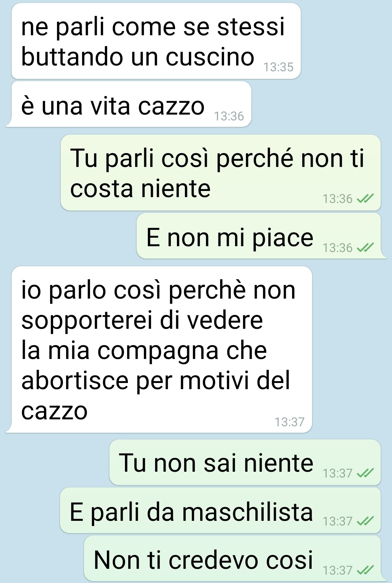The width and height of the screenshot is (392, 583).
Task: Select the bubble "Tu non sai niente"
Action: (245, 462)
